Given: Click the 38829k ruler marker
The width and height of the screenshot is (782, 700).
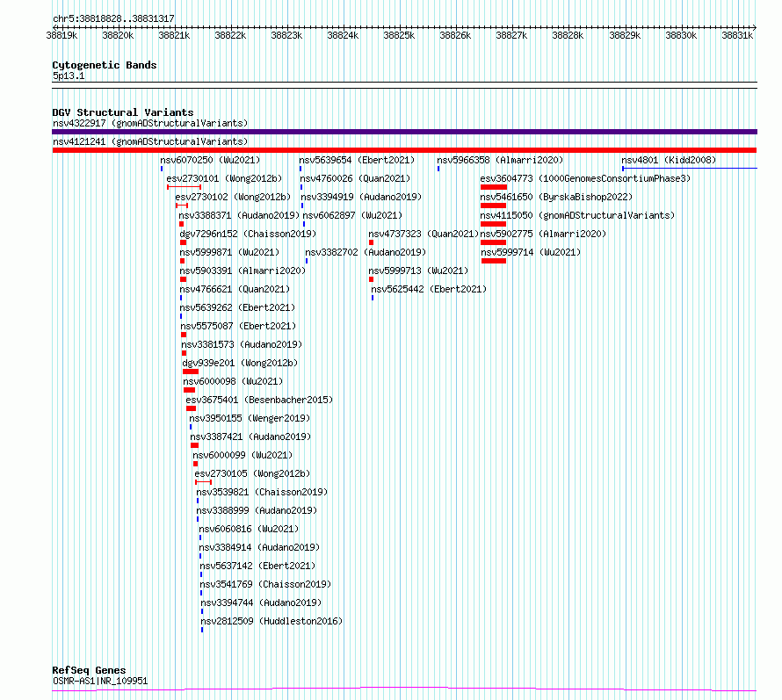Looking at the screenshot, I should pyautogui.click(x=625, y=35).
